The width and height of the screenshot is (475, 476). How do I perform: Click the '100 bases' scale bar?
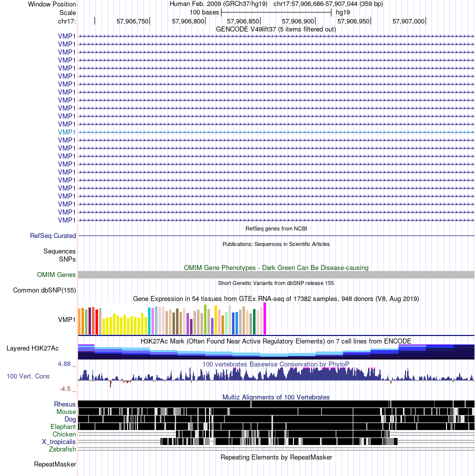point(276,12)
